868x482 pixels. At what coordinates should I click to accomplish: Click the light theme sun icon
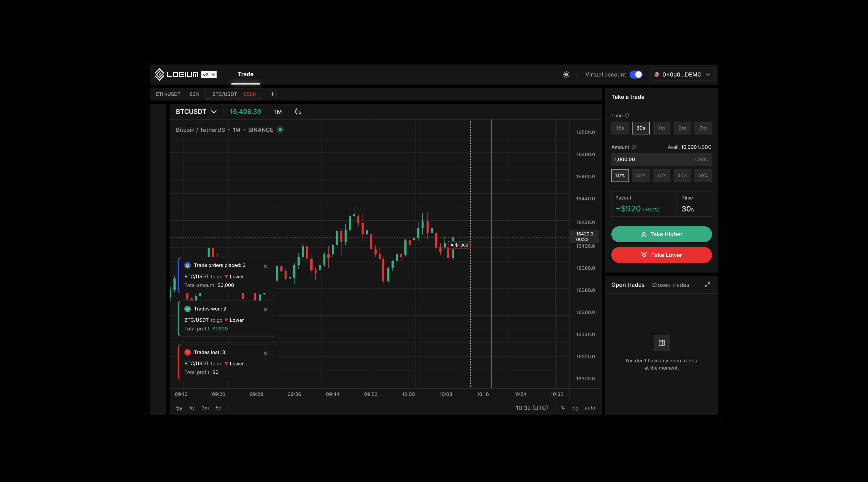click(x=566, y=74)
